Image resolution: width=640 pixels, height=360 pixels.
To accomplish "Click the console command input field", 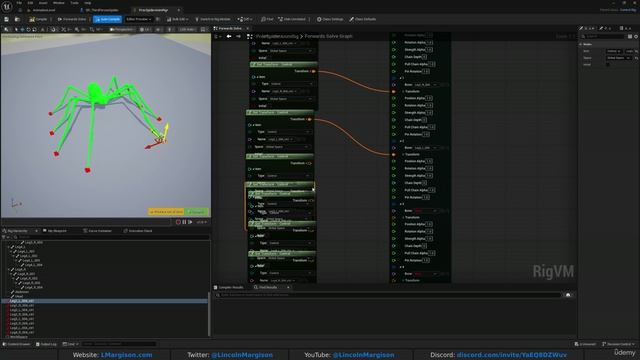I will coord(119,344).
